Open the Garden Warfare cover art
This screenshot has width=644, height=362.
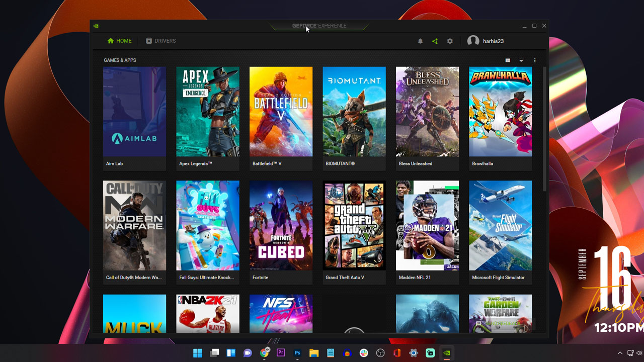501,314
